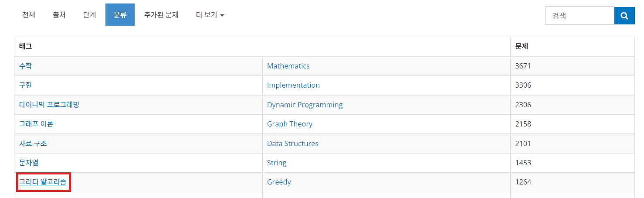
Task: Switch to the 출처 tab
Action: click(x=59, y=15)
